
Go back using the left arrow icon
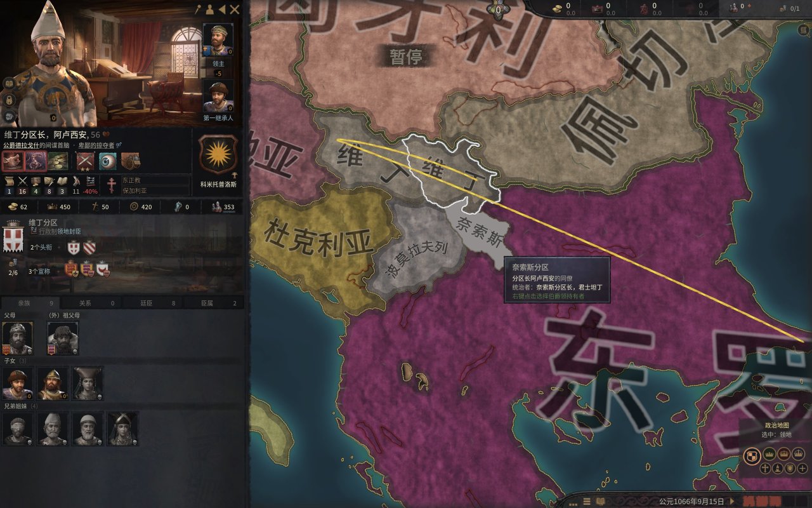point(221,10)
